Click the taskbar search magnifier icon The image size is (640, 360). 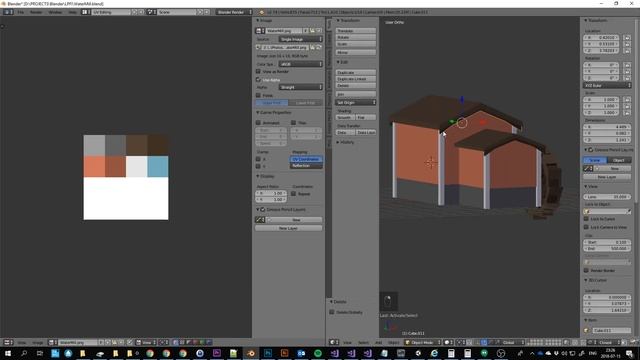tap(24, 353)
